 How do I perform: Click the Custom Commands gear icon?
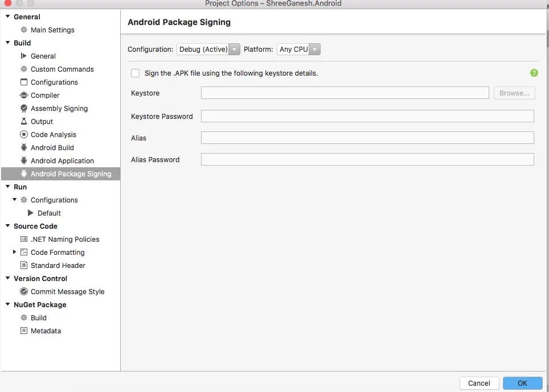click(23, 69)
